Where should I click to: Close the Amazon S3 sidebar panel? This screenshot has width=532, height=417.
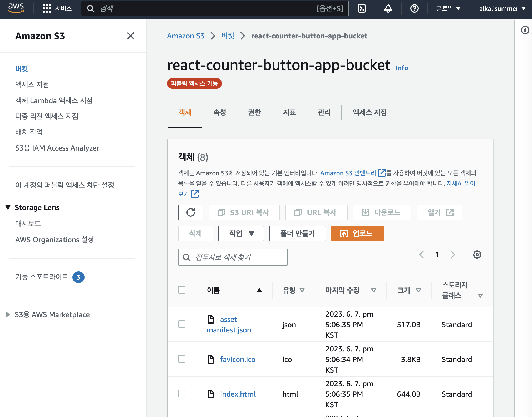(x=131, y=36)
